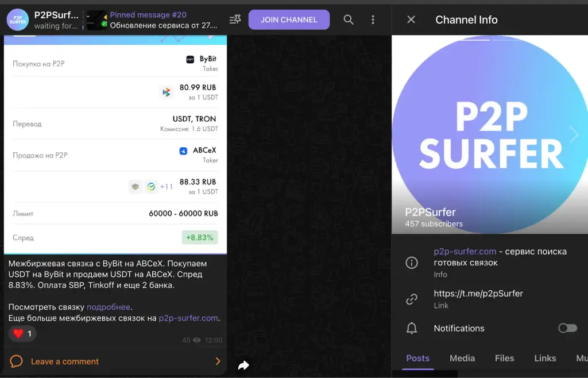Click the info circle icon
Screen dimensions: 588x378
(x=412, y=263)
